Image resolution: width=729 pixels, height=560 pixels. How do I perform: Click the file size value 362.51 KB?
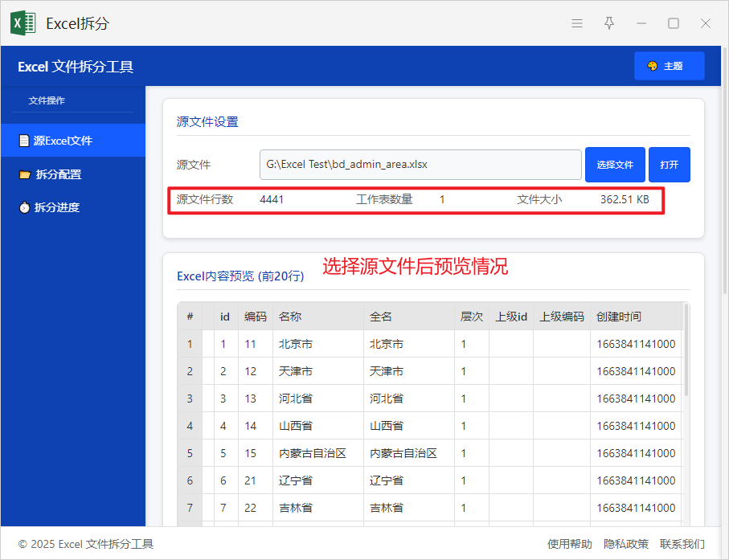(625, 199)
